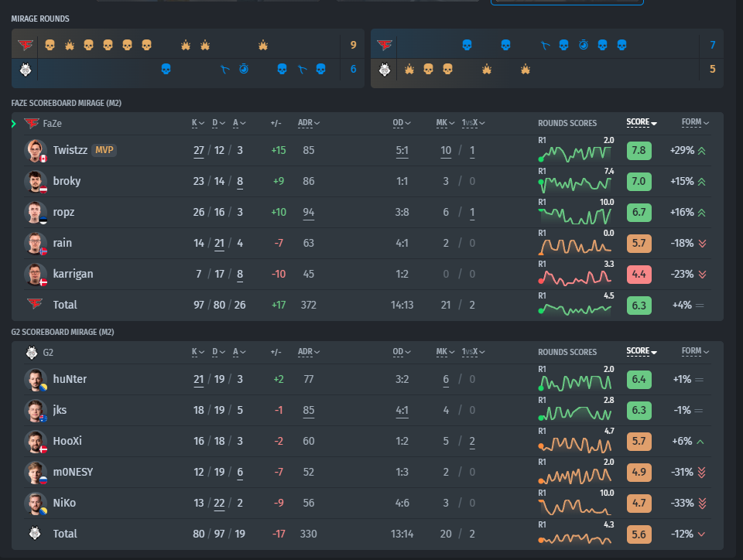Click rain player avatar
Viewport: 743px width, 560px height.
[x=36, y=244]
